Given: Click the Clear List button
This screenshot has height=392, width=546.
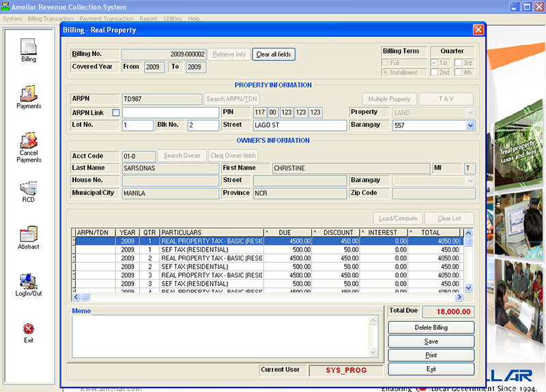Looking at the screenshot, I should click(449, 218).
